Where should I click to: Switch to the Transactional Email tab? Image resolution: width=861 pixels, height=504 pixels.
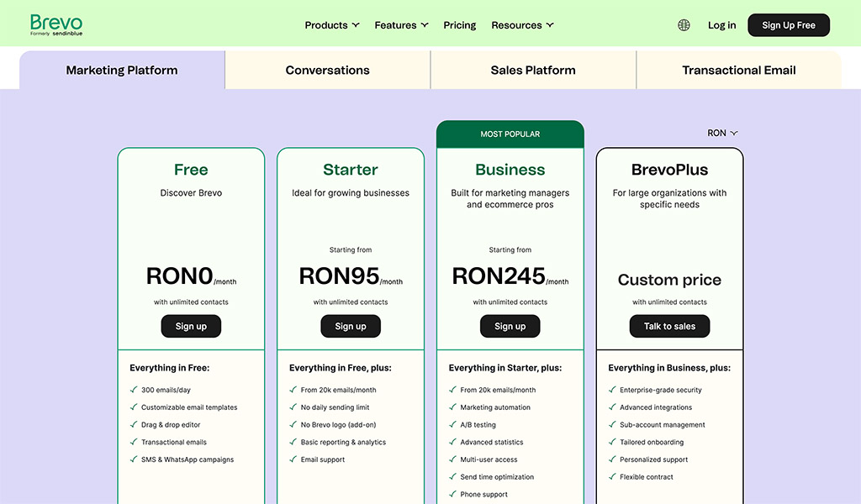738,71
